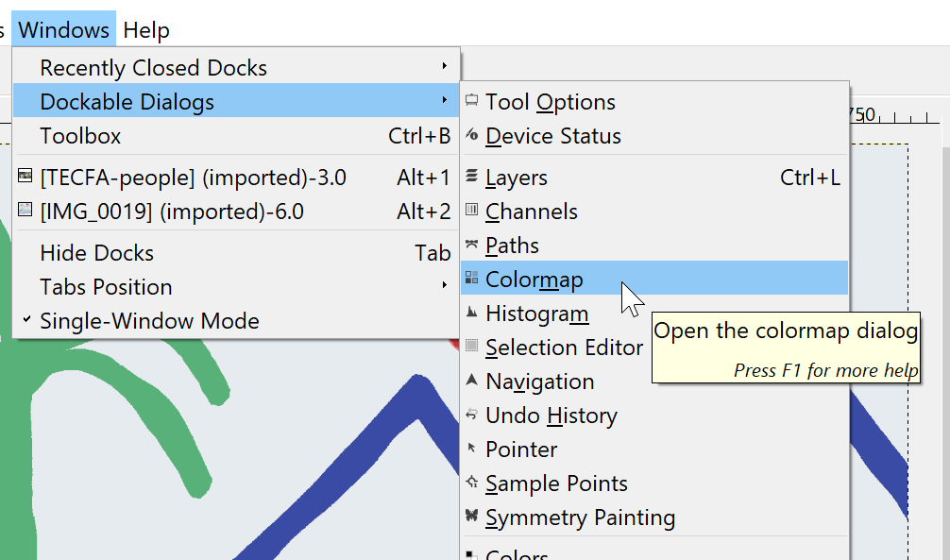Screen dimensions: 950x560
Task: Click the Channels icon in submenu
Action: click(472, 212)
